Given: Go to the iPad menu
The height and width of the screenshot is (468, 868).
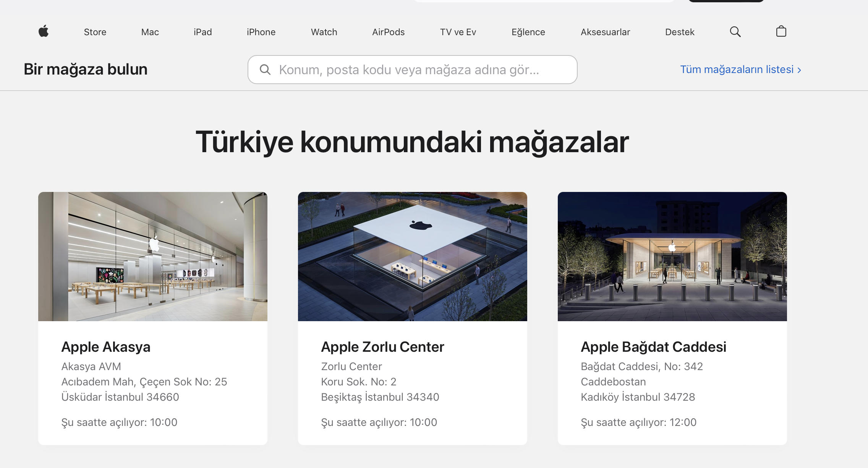Looking at the screenshot, I should pyautogui.click(x=202, y=32).
